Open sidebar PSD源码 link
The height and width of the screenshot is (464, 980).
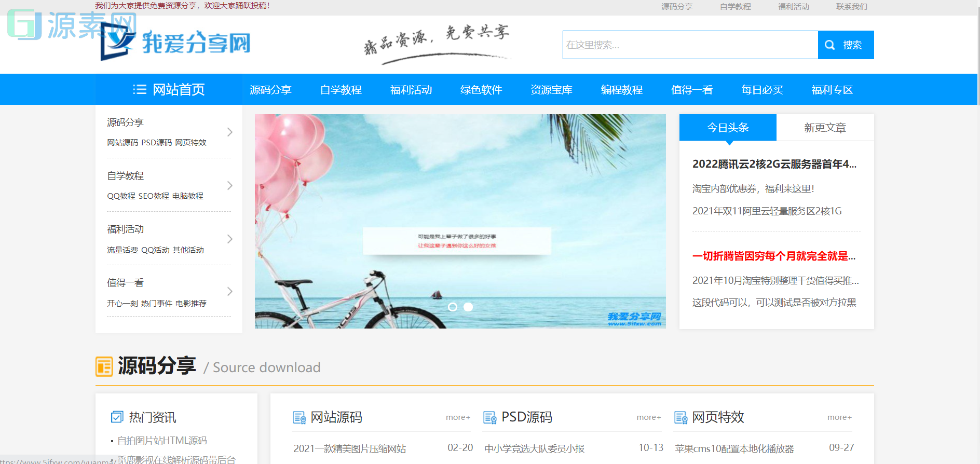[157, 142]
